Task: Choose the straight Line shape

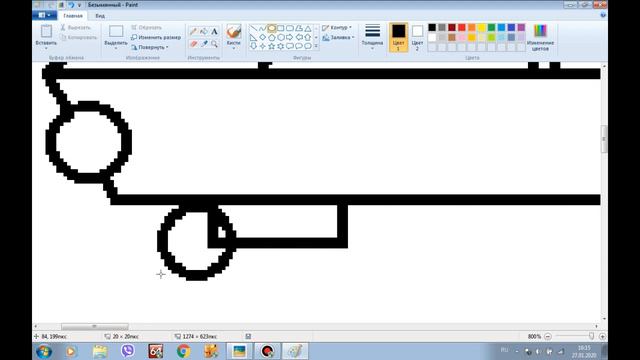Action: pos(253,28)
